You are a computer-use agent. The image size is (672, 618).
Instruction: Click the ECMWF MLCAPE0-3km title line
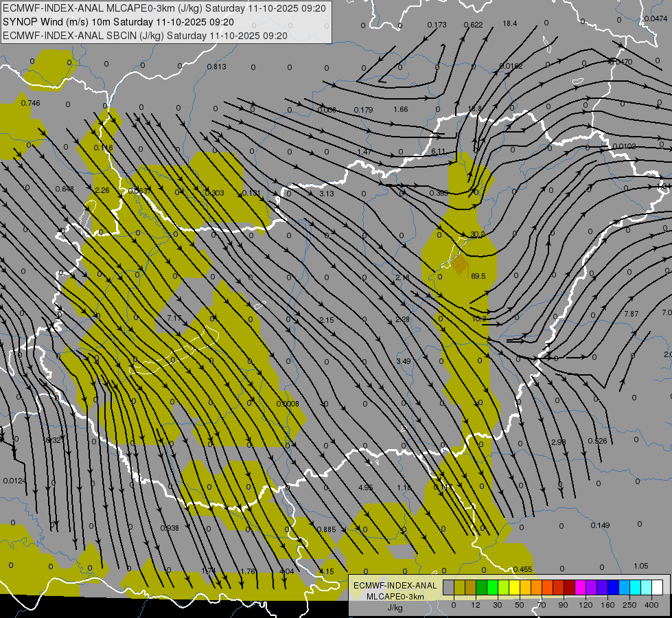click(x=164, y=8)
